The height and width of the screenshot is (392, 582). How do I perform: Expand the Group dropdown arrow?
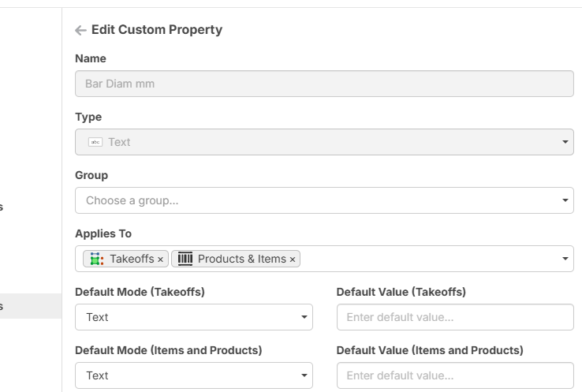pyautogui.click(x=565, y=200)
